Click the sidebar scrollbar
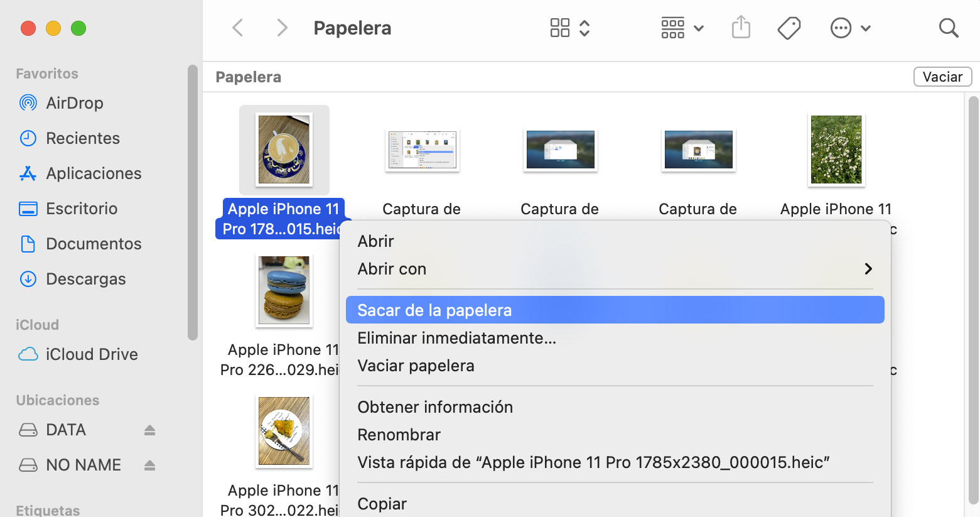 pyautogui.click(x=193, y=202)
